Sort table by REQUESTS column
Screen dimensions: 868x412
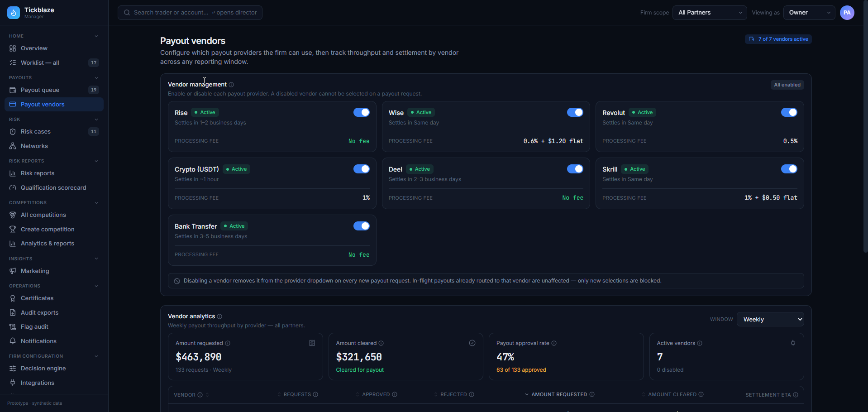298,395
